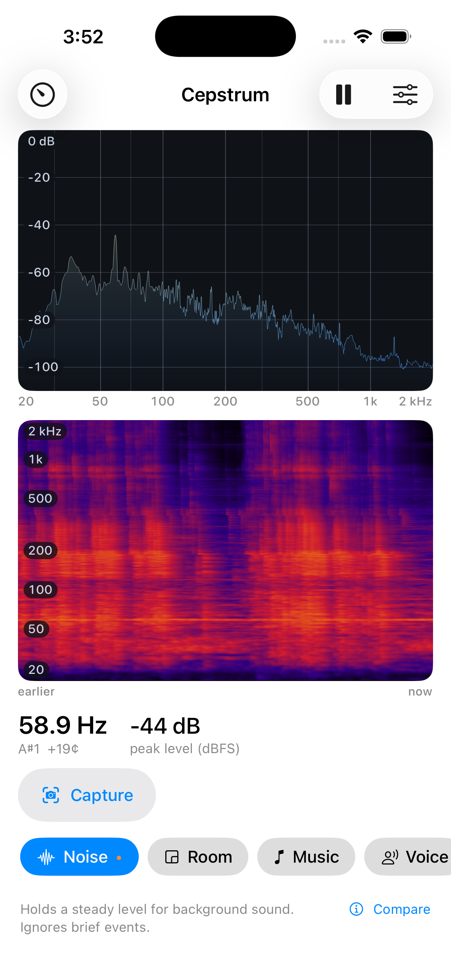Tap the info circle beside Compare
451x980 pixels.
coord(356,909)
